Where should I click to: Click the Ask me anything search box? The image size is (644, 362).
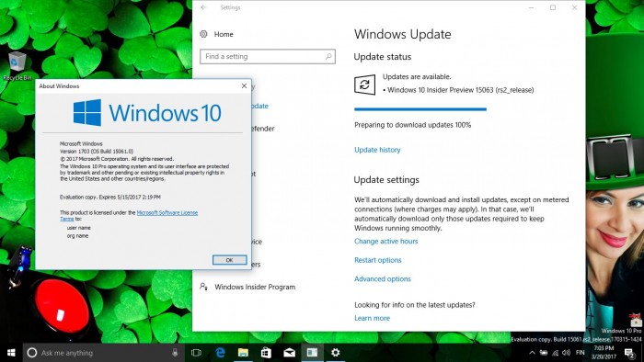click(x=103, y=353)
